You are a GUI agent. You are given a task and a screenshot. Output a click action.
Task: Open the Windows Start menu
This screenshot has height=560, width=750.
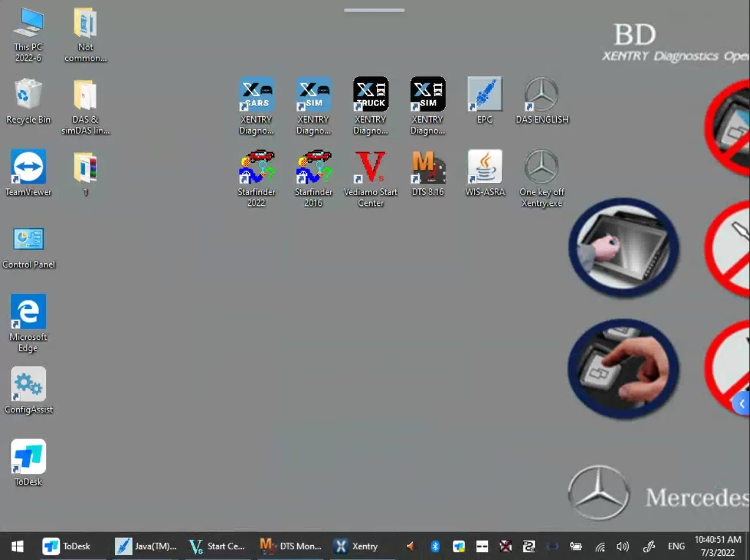pyautogui.click(x=17, y=546)
